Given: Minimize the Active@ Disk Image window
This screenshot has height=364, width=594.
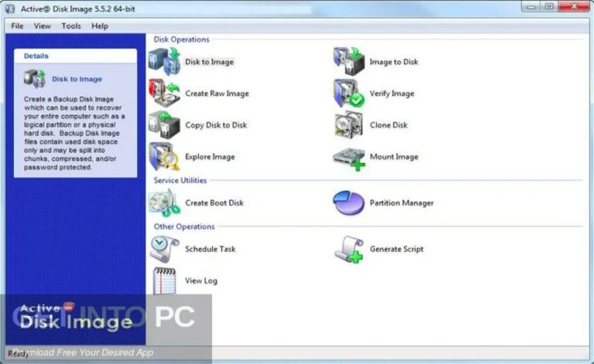Looking at the screenshot, I should [531, 6].
